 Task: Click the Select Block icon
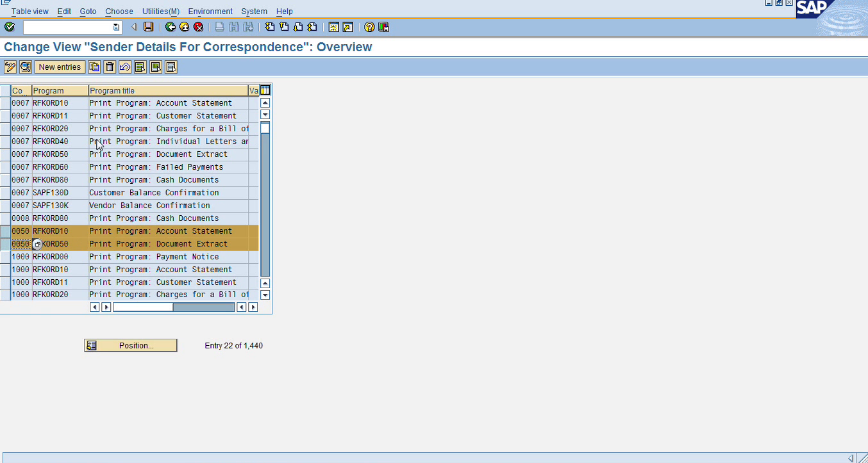pyautogui.click(x=156, y=67)
